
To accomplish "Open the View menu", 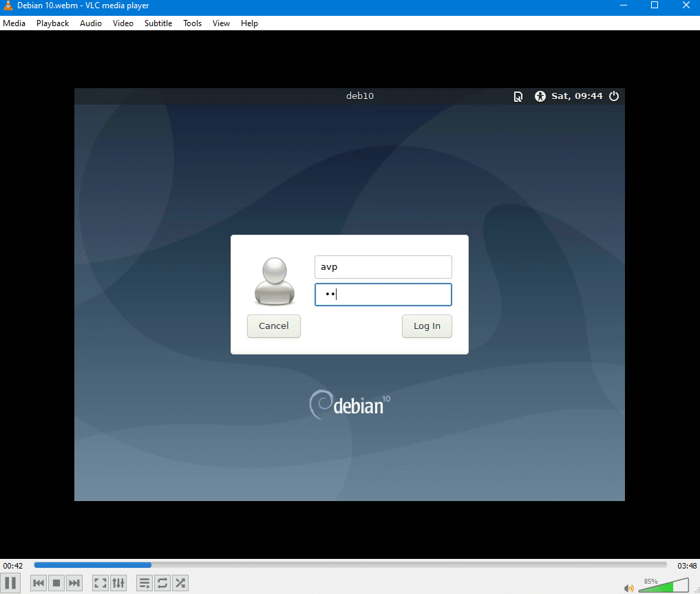I will pyautogui.click(x=221, y=23).
